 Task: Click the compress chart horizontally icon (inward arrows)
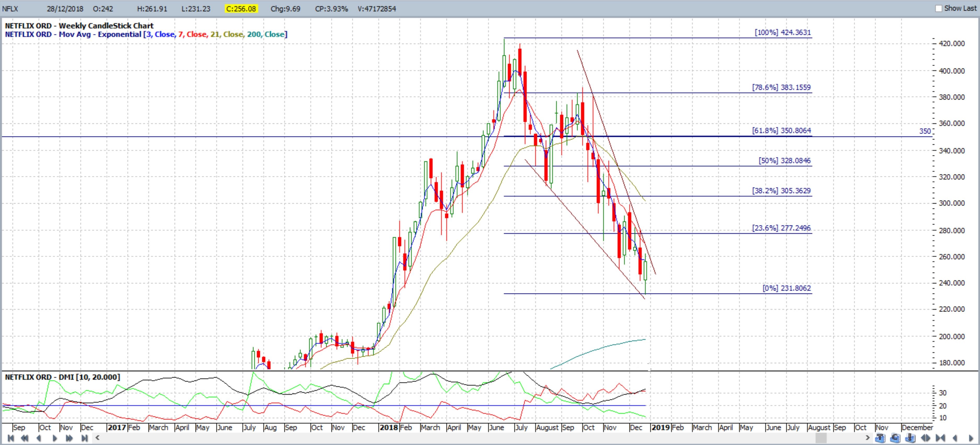[x=941, y=438]
